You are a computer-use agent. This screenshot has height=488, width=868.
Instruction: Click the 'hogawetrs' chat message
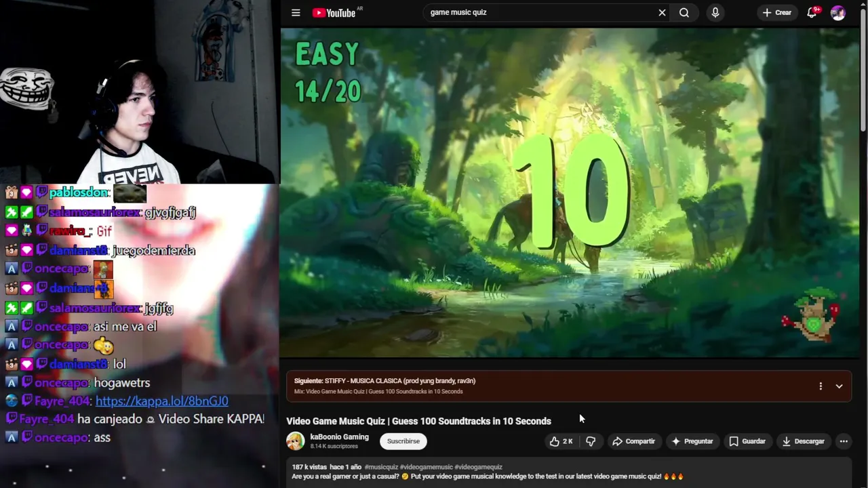pyautogui.click(x=122, y=383)
